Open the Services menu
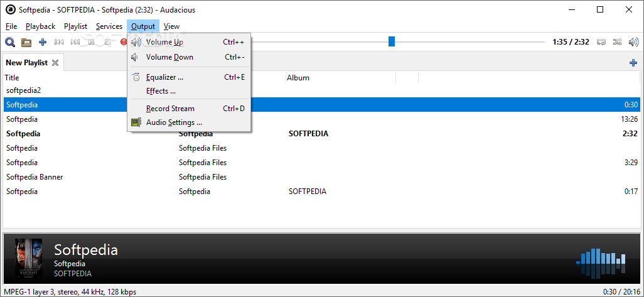This screenshot has height=297, width=644. (x=109, y=26)
